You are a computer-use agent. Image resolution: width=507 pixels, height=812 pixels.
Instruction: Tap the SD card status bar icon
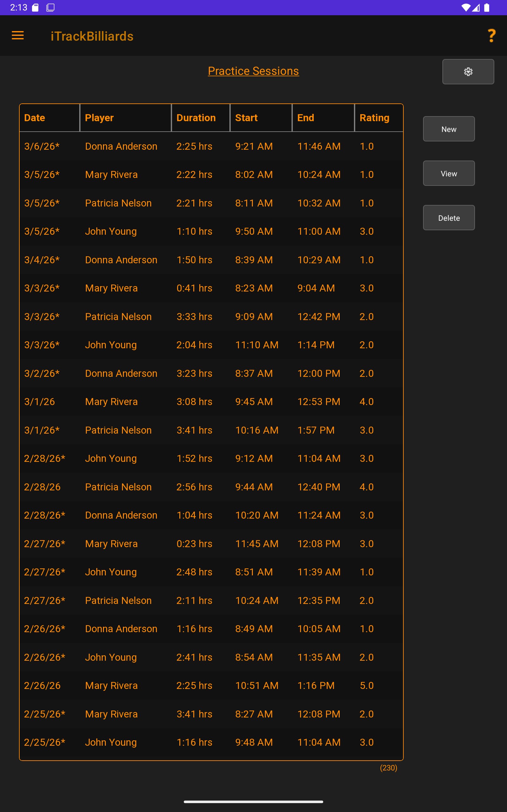coord(35,7)
